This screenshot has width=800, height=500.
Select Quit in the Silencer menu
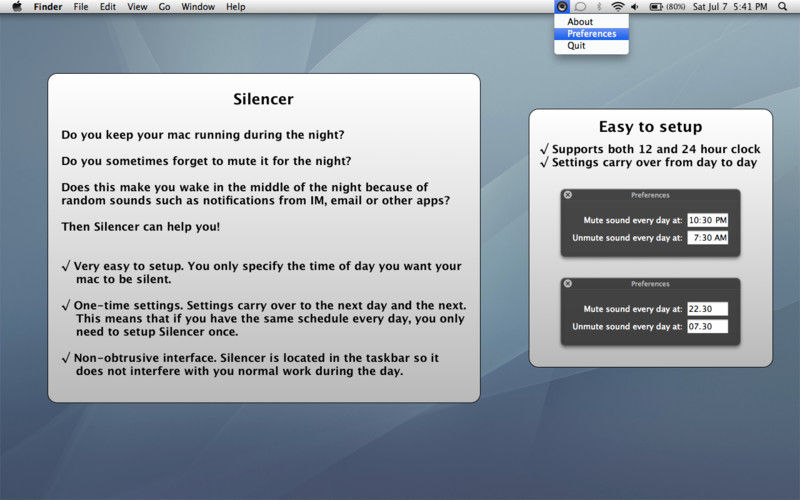click(x=591, y=46)
